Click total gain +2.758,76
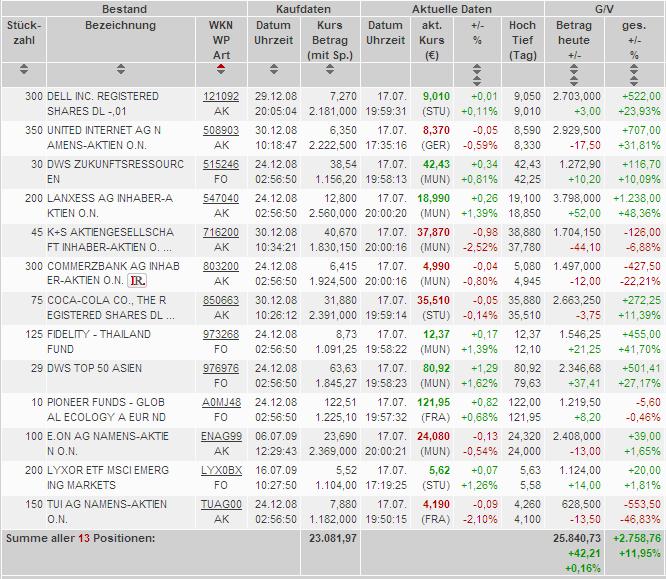 coord(637,538)
